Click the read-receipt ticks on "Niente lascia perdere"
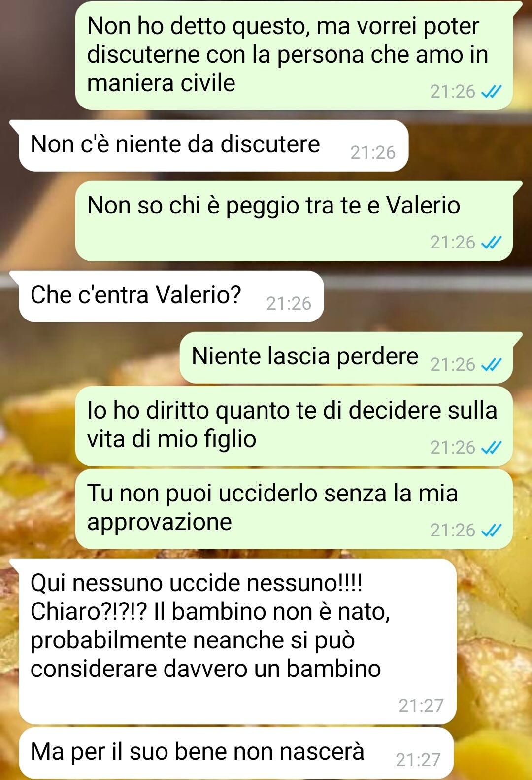The image size is (532, 780). (491, 365)
